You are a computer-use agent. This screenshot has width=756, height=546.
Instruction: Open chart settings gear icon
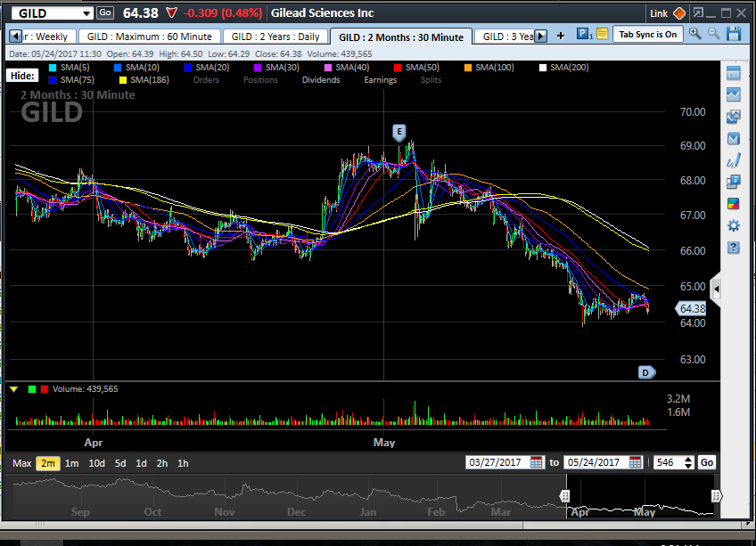[734, 225]
